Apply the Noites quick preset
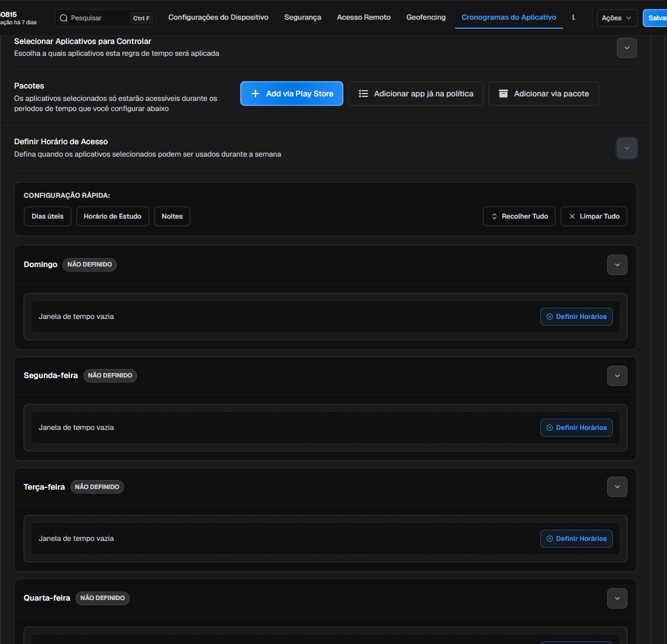Screen dimensions: 667x644 click(172, 216)
